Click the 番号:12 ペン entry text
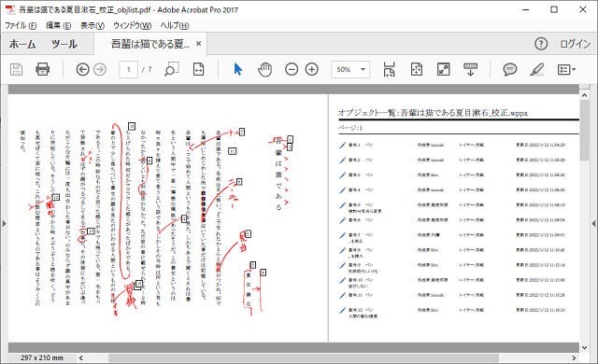The width and height of the screenshot is (598, 364). (x=361, y=310)
